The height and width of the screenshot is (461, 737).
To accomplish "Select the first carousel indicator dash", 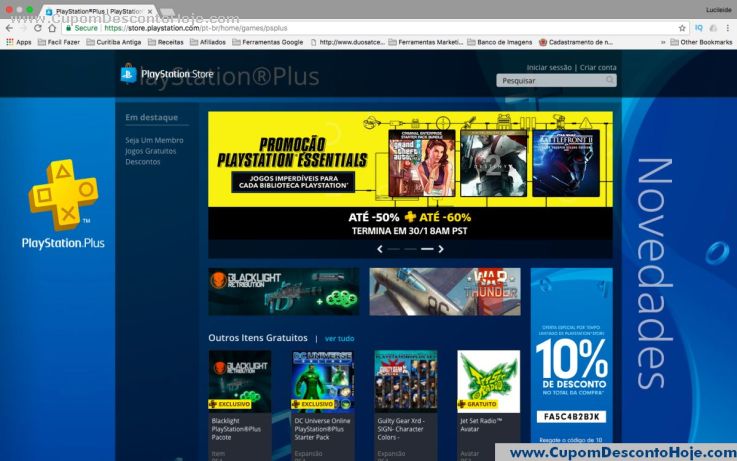I will pos(394,249).
